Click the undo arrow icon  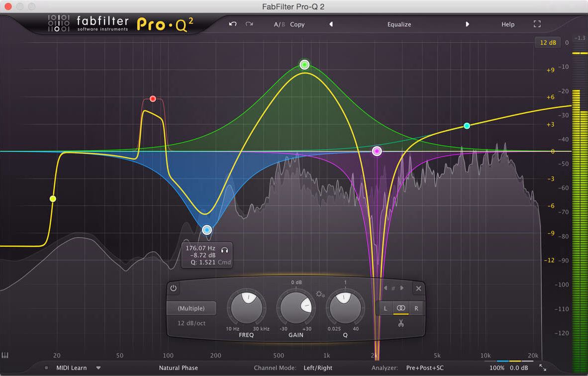(233, 24)
